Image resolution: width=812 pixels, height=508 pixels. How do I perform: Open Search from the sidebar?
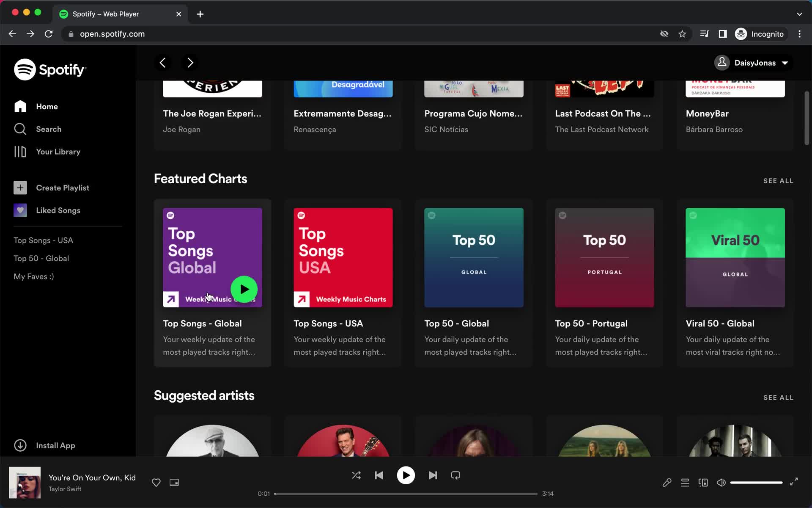[37, 129]
